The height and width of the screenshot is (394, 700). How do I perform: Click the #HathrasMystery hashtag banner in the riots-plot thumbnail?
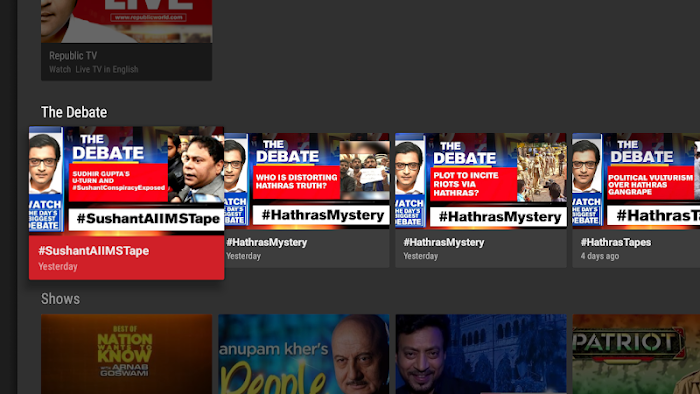499,217
